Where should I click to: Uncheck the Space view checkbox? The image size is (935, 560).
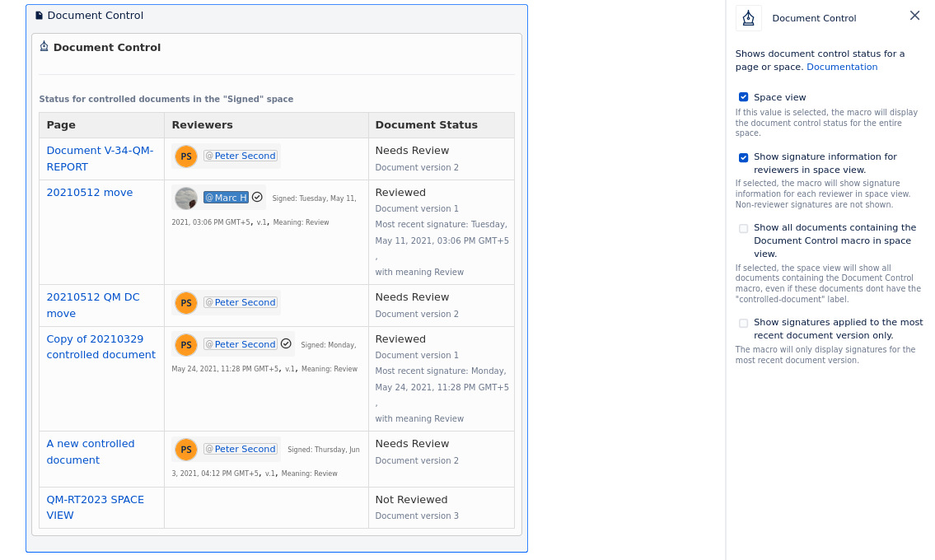coord(743,96)
